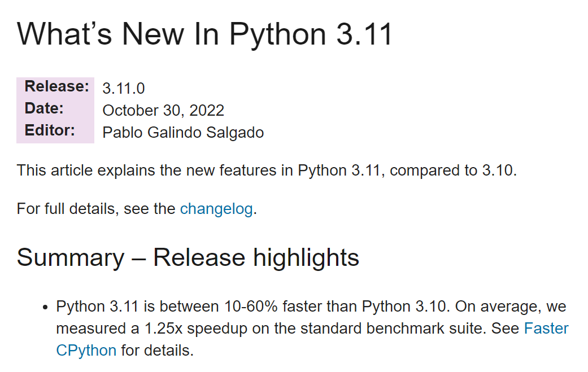Click the "On average, we" phrase

(511, 307)
